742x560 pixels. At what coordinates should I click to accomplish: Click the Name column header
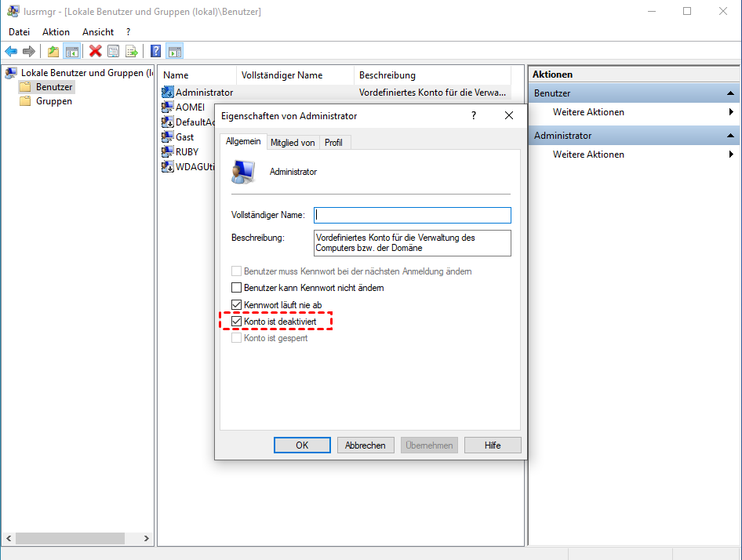pyautogui.click(x=198, y=75)
